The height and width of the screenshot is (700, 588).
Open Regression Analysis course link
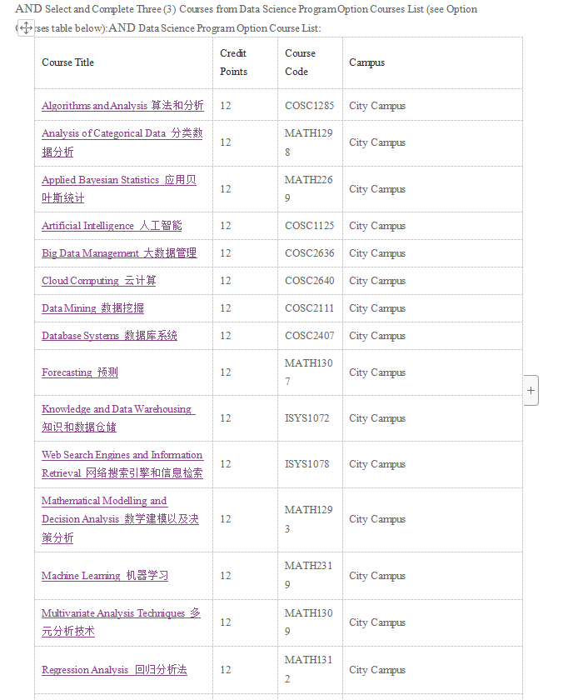[114, 670]
